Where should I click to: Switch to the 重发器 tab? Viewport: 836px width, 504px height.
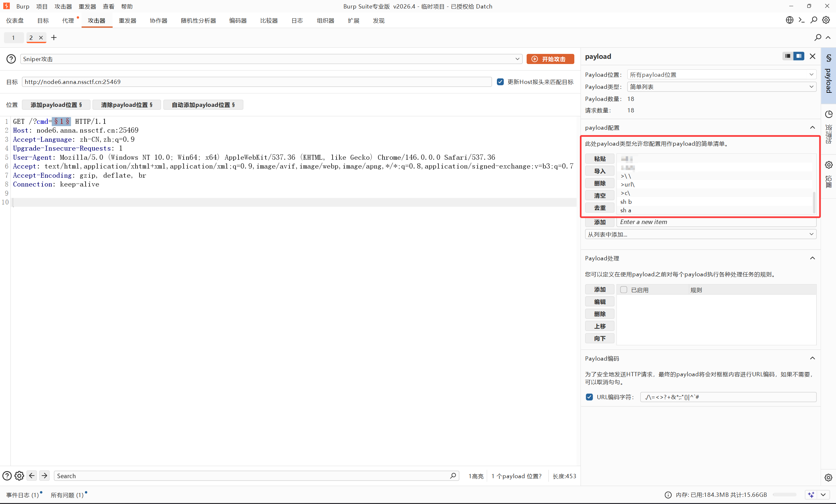[x=127, y=20]
